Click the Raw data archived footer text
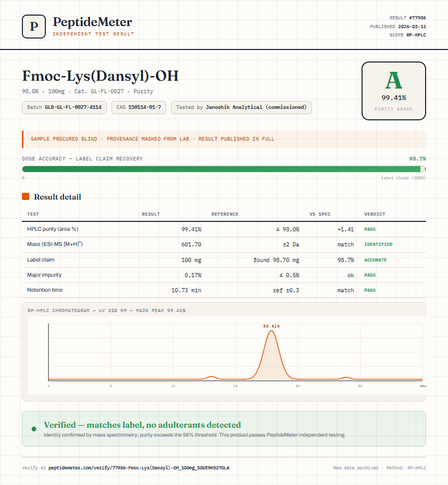 [x=379, y=468]
